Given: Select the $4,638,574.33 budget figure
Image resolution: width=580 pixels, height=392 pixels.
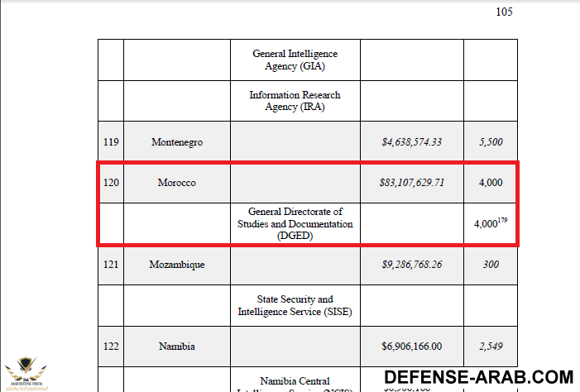Looking at the screenshot, I should [412, 142].
